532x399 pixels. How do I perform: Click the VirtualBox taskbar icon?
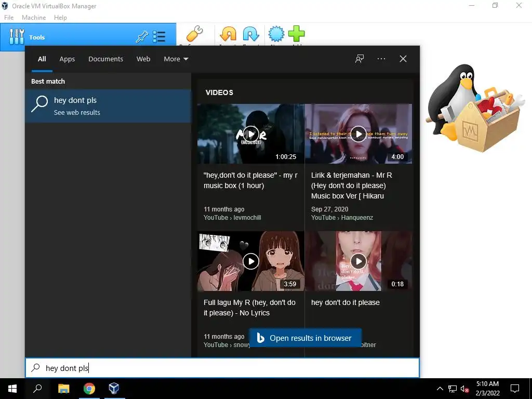click(x=114, y=389)
